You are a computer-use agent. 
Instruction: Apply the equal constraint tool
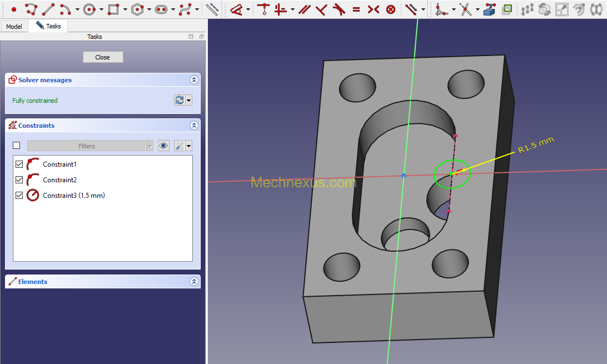point(356,9)
